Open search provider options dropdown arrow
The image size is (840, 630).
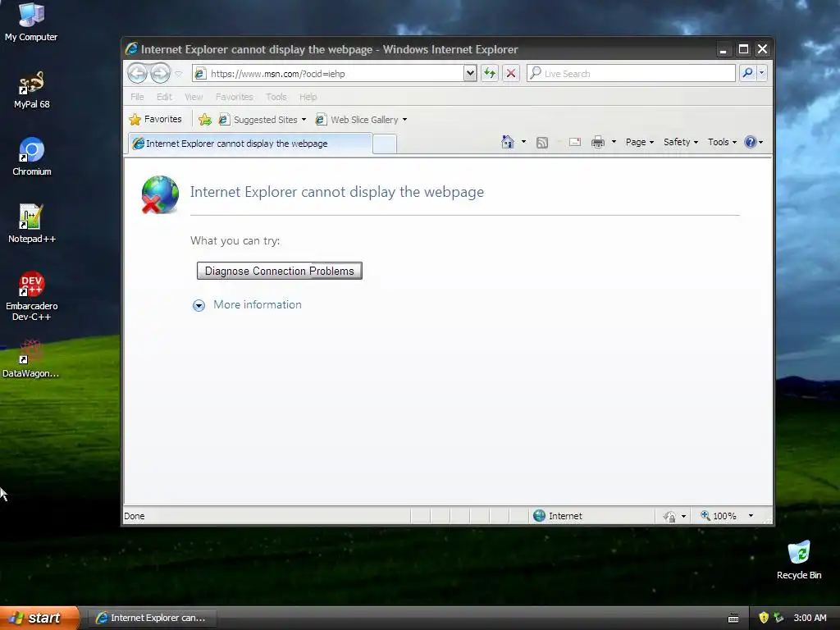click(761, 73)
